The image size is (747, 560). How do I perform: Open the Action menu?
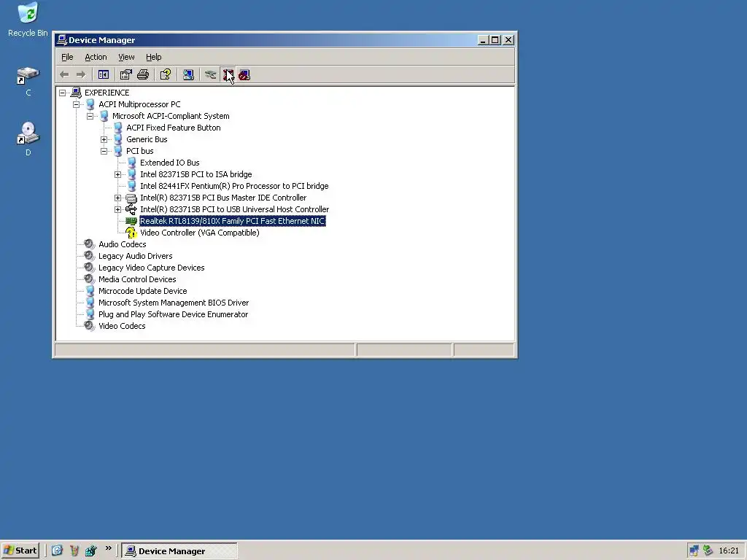pyautogui.click(x=96, y=57)
